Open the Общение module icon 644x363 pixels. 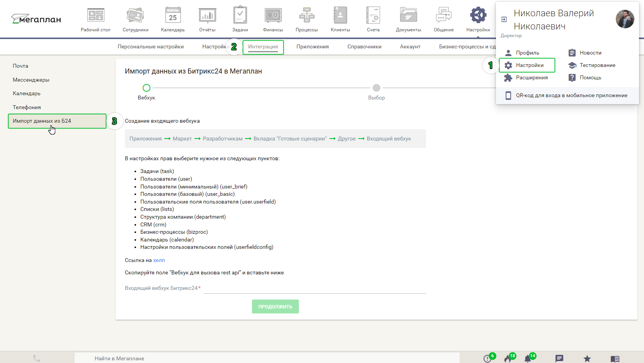pyautogui.click(x=444, y=15)
